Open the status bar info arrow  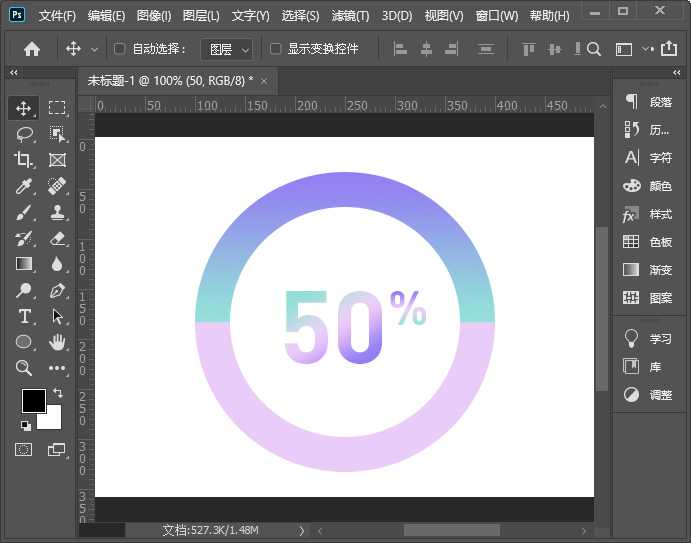pos(301,531)
